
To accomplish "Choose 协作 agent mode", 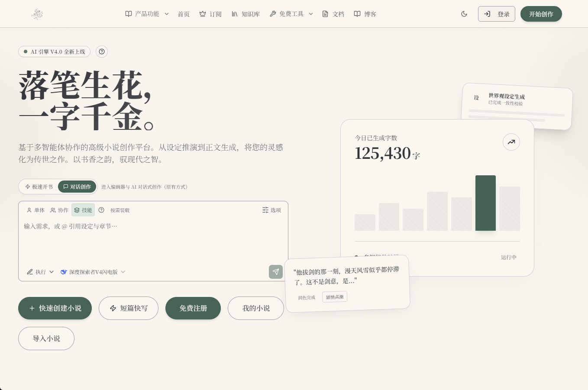I will (x=59, y=210).
